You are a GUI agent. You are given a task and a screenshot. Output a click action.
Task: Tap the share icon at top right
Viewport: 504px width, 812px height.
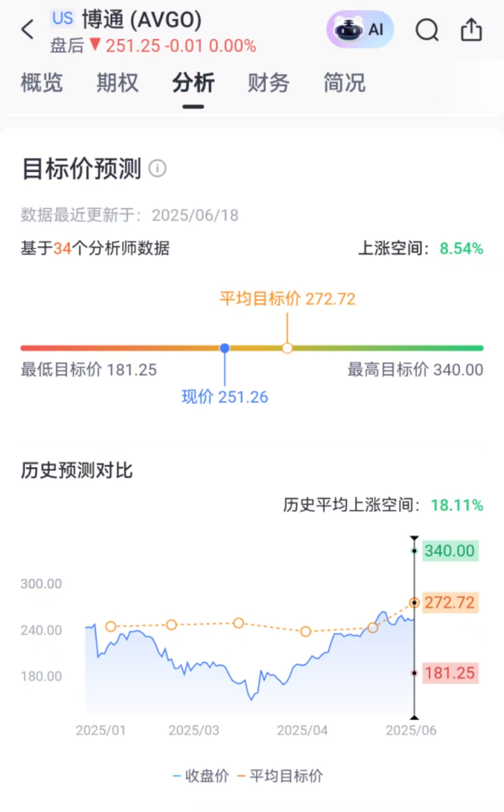(471, 30)
